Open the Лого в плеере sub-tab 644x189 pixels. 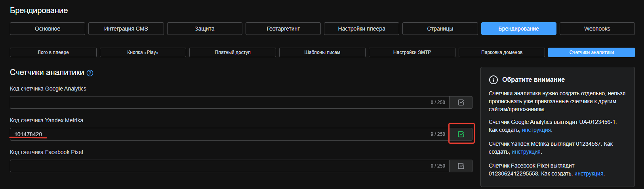pos(53,52)
